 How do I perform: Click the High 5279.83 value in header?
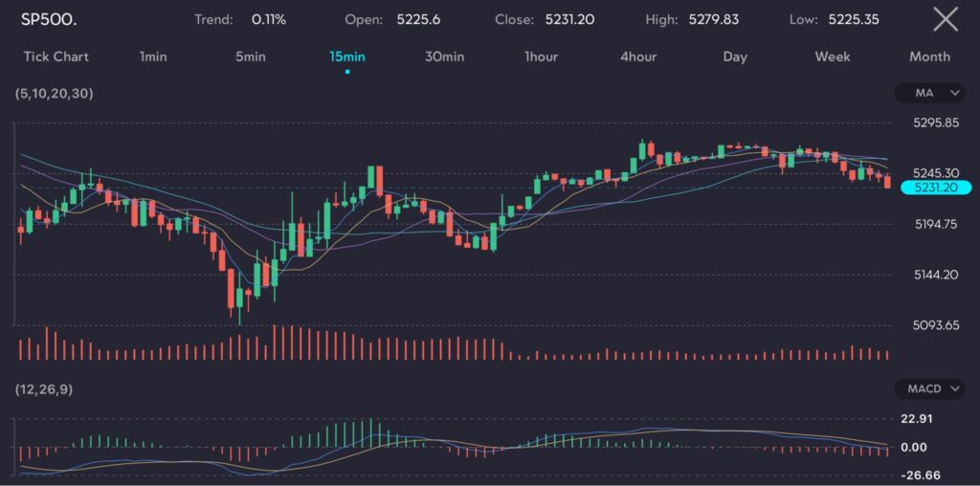point(713,19)
